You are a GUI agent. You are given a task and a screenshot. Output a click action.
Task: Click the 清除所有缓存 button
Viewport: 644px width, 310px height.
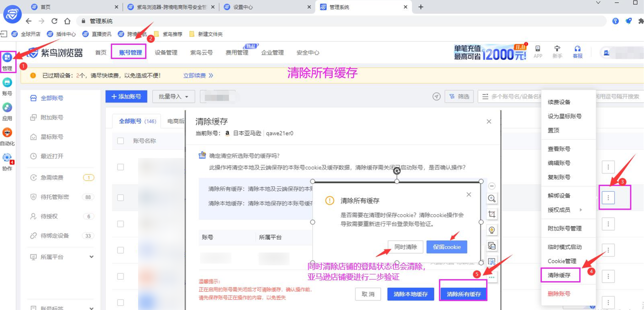464,294
